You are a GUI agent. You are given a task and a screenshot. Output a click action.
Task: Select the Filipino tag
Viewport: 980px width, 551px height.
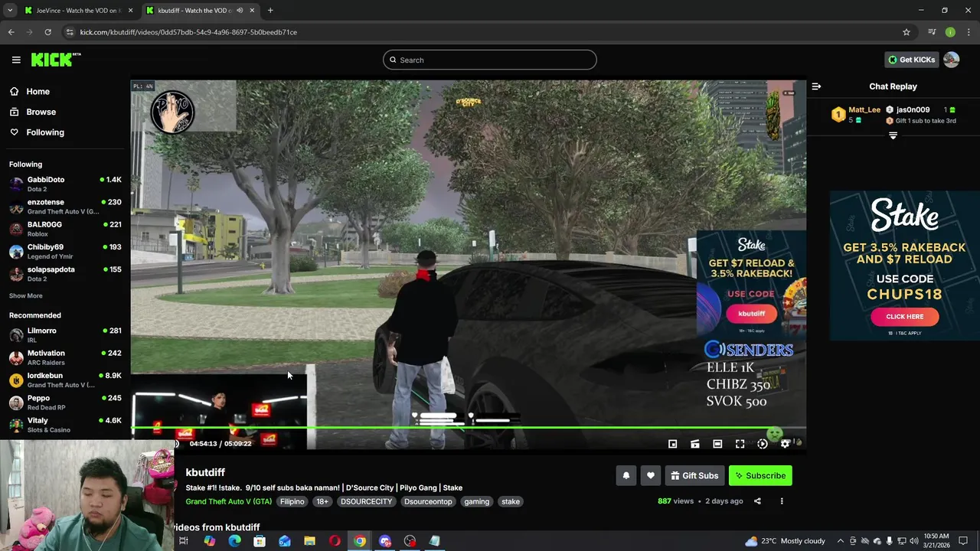pyautogui.click(x=292, y=501)
